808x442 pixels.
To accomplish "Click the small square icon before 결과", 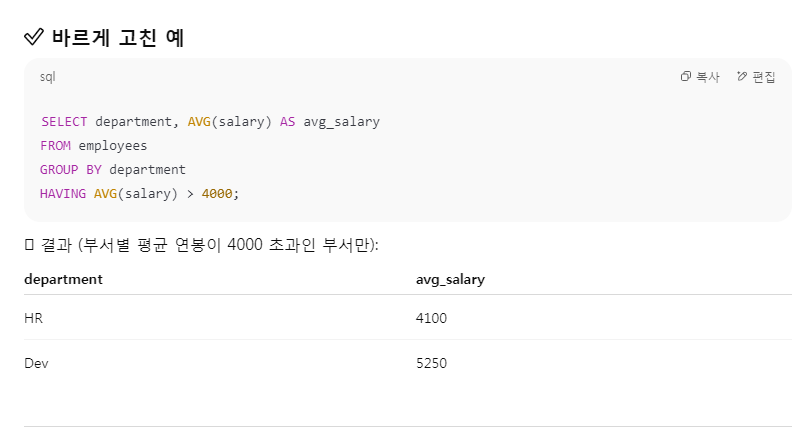I will tap(29, 245).
